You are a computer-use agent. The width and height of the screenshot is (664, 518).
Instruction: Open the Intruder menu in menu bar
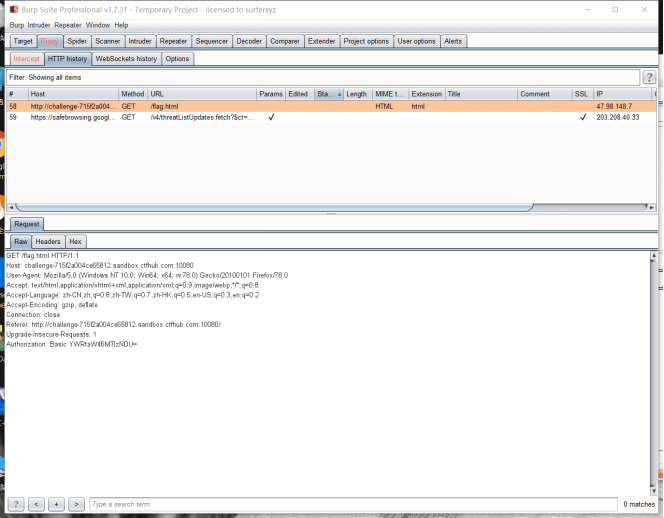pos(39,25)
